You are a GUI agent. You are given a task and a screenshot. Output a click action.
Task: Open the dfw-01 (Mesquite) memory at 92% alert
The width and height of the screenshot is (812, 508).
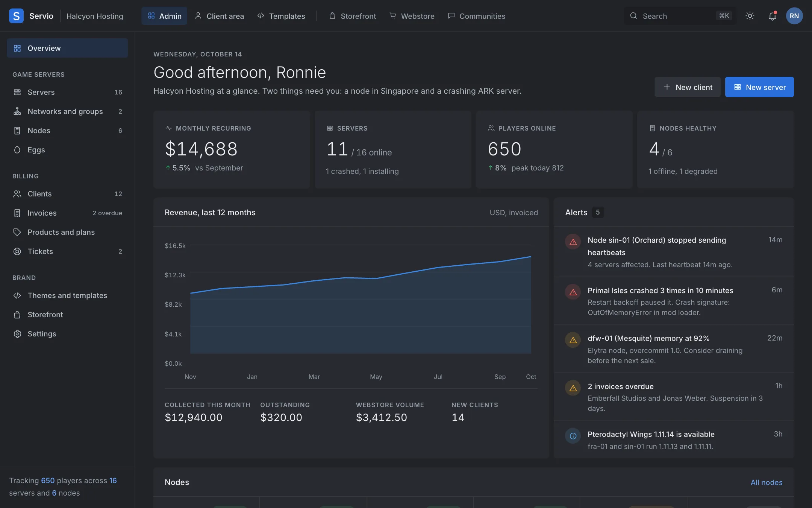click(x=674, y=349)
